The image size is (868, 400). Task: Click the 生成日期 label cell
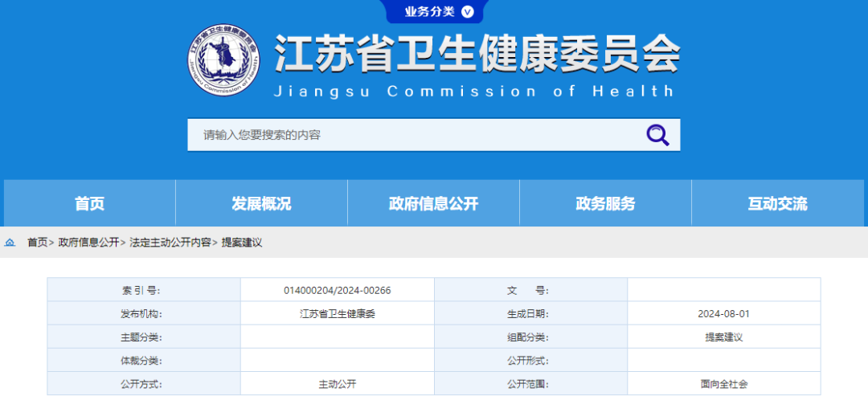point(530,314)
